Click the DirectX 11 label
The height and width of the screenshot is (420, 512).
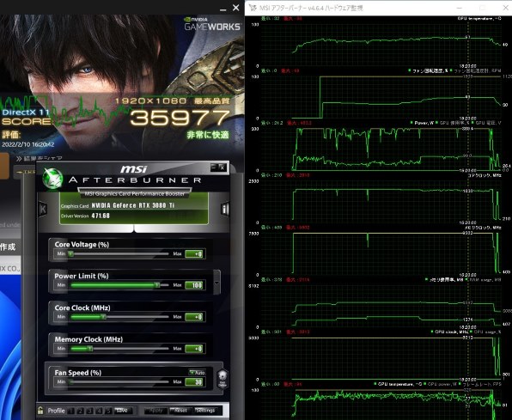[26, 113]
